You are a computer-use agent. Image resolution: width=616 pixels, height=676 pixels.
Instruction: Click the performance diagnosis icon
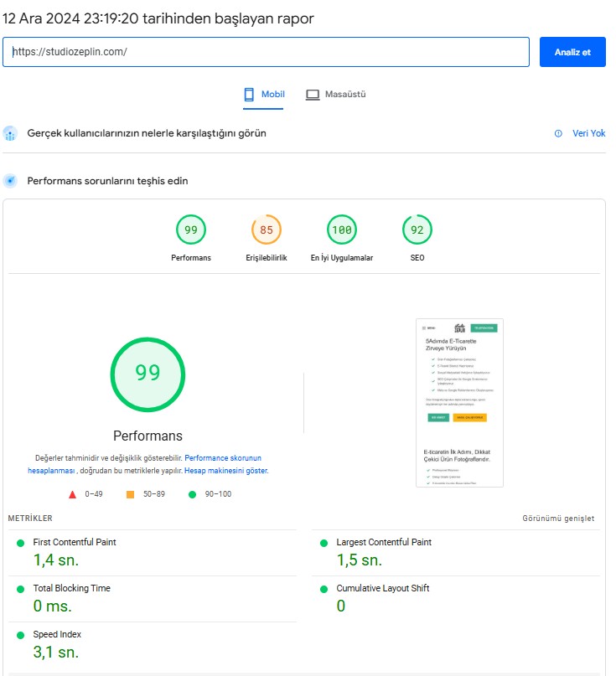(x=10, y=181)
